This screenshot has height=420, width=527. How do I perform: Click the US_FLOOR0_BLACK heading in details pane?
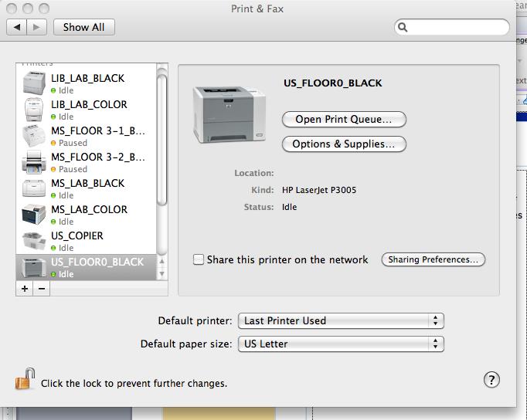click(333, 83)
